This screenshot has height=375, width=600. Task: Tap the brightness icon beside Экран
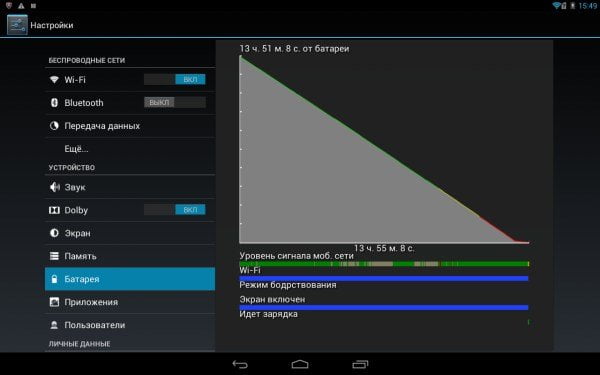(x=54, y=233)
